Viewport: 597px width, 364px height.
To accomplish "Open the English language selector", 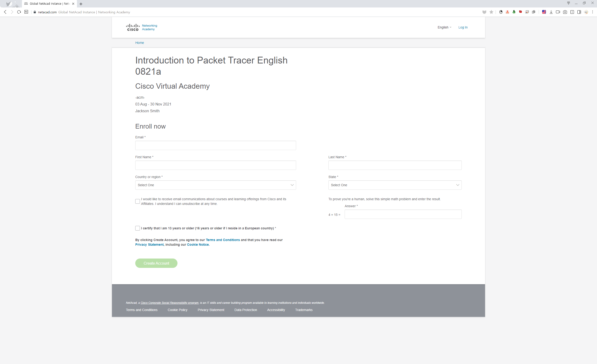I will pos(444,27).
